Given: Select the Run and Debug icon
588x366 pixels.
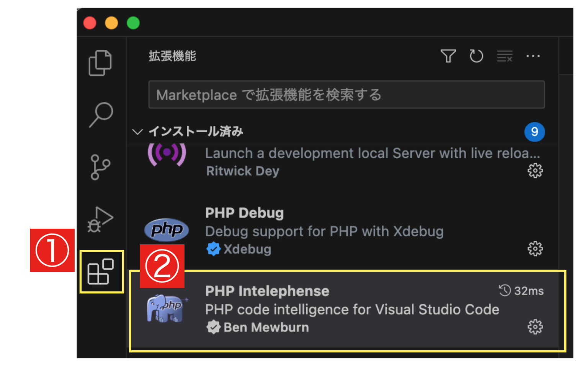Looking at the screenshot, I should click(x=100, y=218).
